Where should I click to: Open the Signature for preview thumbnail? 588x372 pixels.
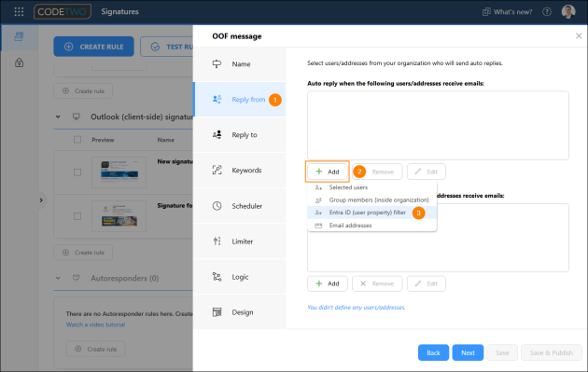pyautogui.click(x=119, y=216)
